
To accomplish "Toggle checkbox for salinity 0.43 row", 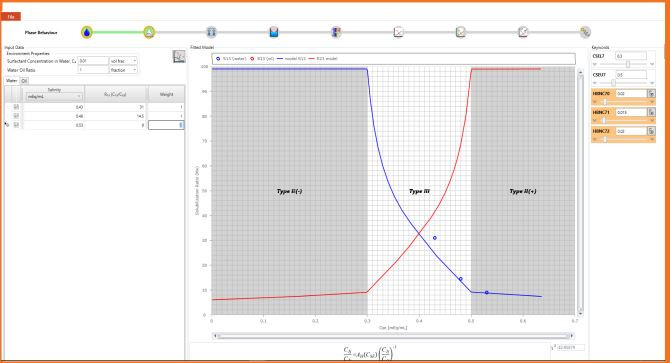I will (16, 107).
